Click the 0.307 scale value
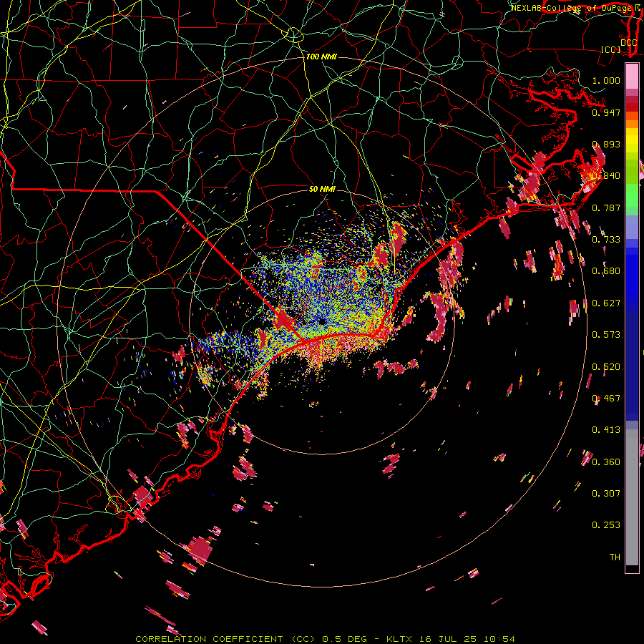This screenshot has height=644, width=644. 606,493
